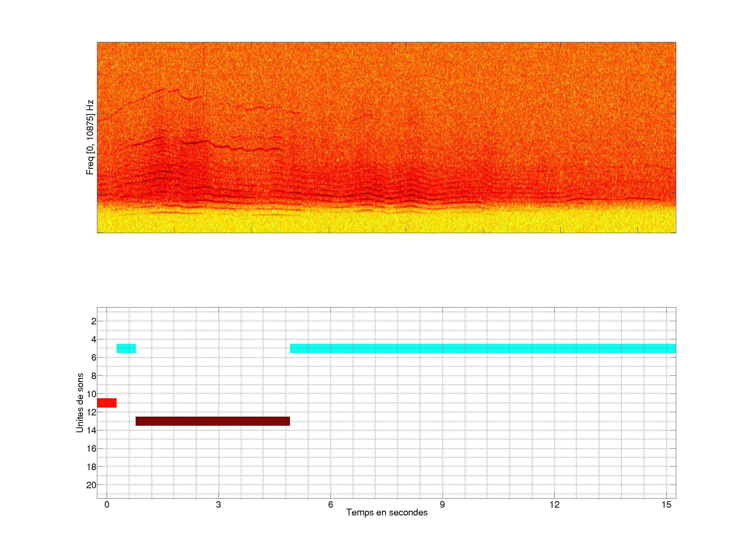Click the y-axis tick label 10
The width and height of the screenshot is (747, 560).
(92, 394)
